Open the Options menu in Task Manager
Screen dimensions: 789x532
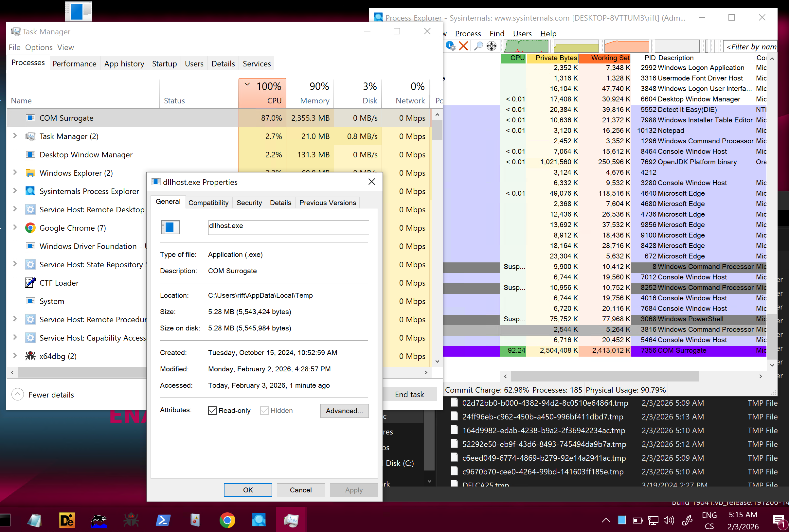(x=39, y=47)
